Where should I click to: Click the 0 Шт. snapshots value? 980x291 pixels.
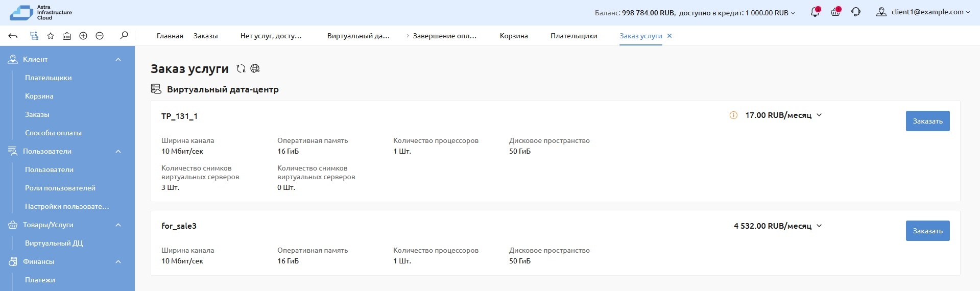[286, 187]
